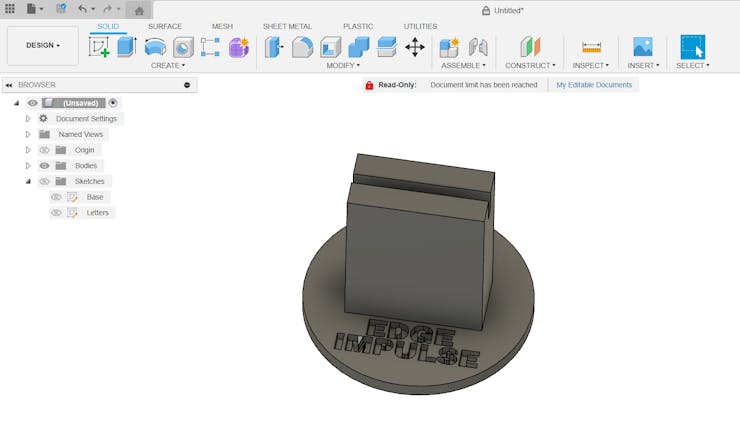
Task: Click the Create Sketch tool icon
Action: coord(99,47)
